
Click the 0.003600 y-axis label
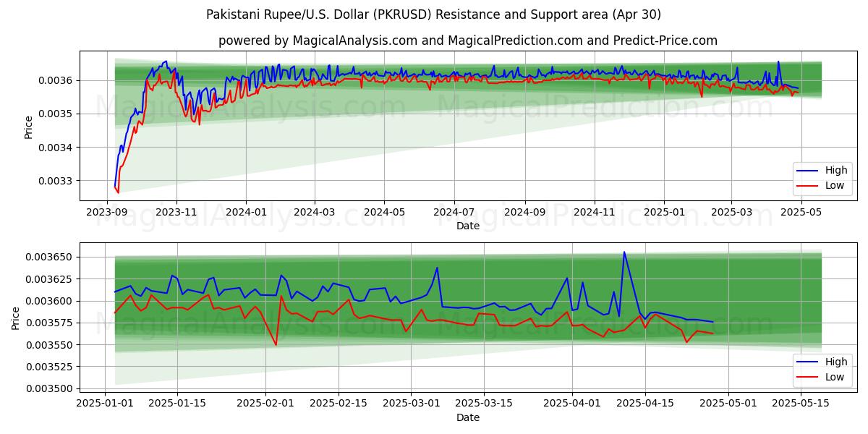pos(51,301)
